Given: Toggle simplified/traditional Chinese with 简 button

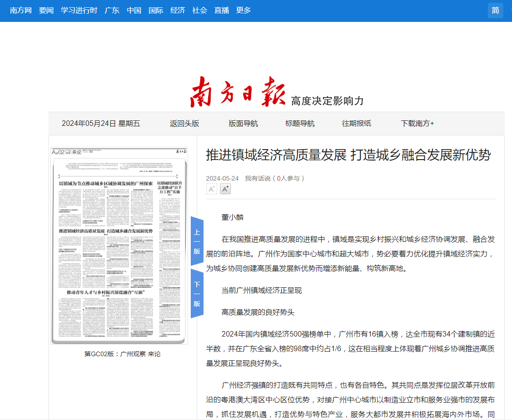Looking at the screenshot, I should coord(495,10).
